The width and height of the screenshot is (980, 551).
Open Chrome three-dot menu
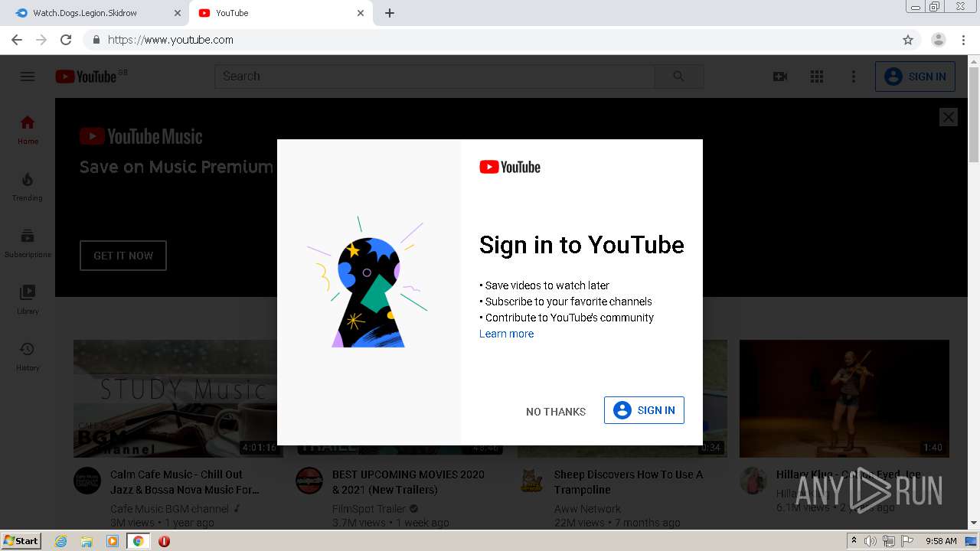964,40
